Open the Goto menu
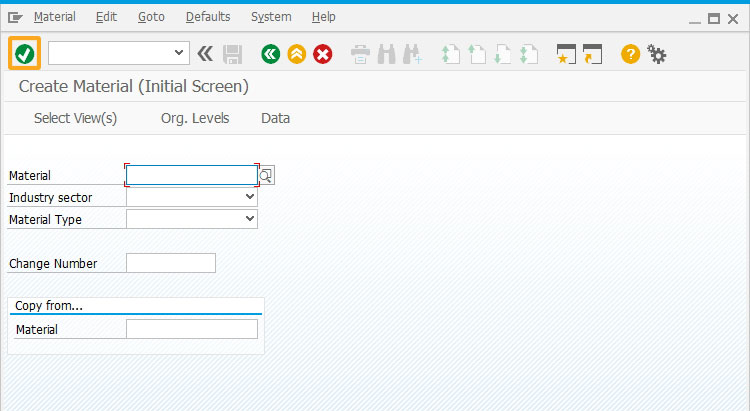 tap(151, 17)
